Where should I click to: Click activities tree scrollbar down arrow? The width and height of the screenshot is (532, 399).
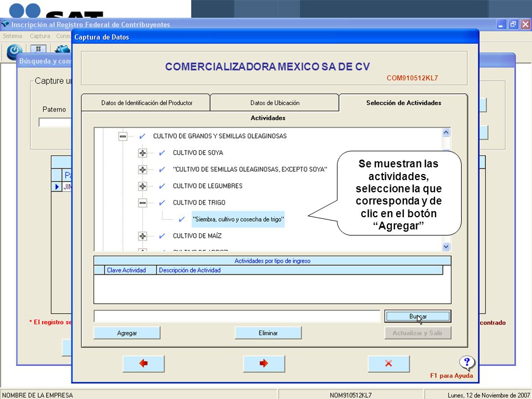point(446,247)
